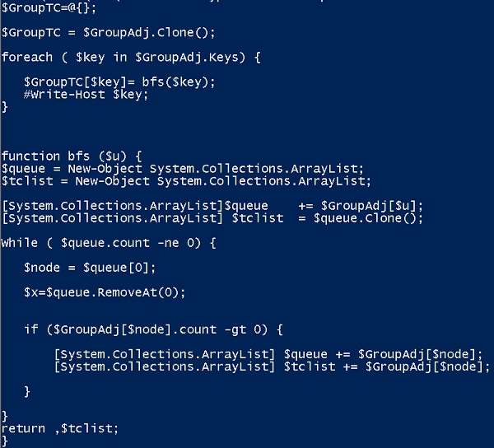494x448 pixels.
Task: Click $queue = New-Object line
Action: coord(183,169)
